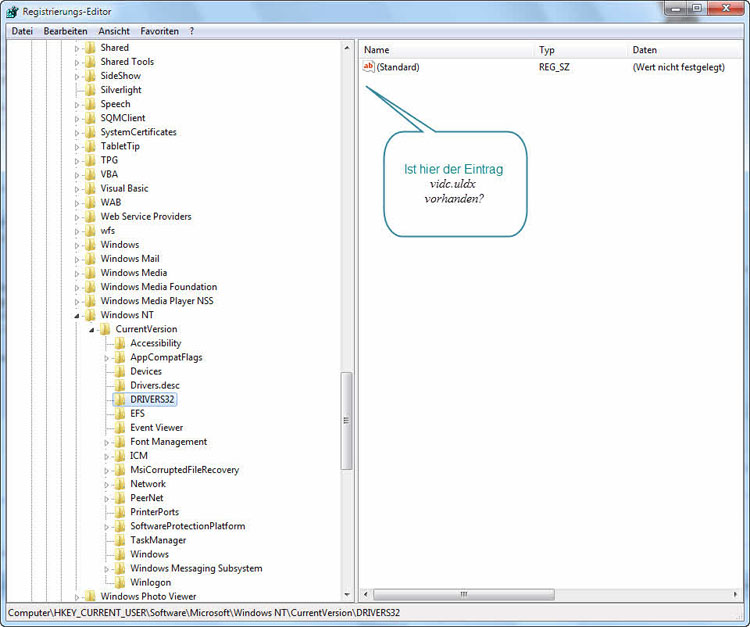Select the Event Viewer registry key
The image size is (750, 627).
pyautogui.click(x=156, y=428)
